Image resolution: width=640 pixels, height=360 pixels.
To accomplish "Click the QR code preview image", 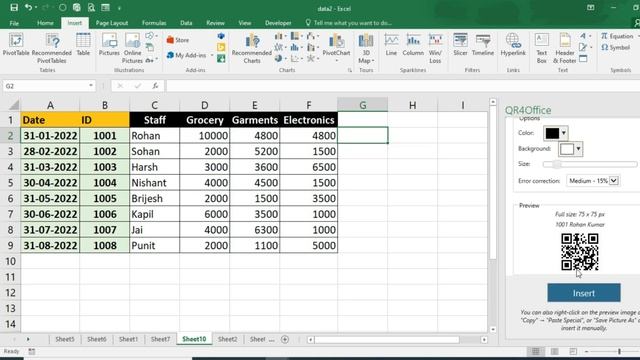I will click(x=580, y=252).
